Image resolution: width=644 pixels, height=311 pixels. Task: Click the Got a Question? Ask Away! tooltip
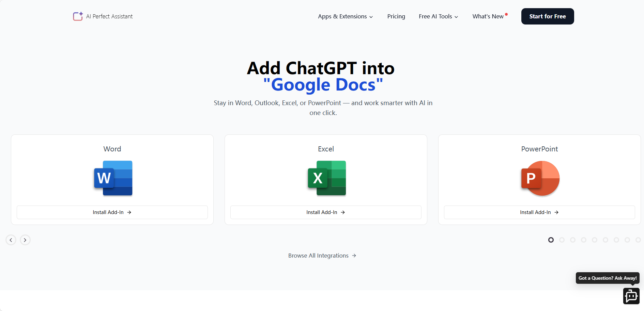tap(608, 278)
